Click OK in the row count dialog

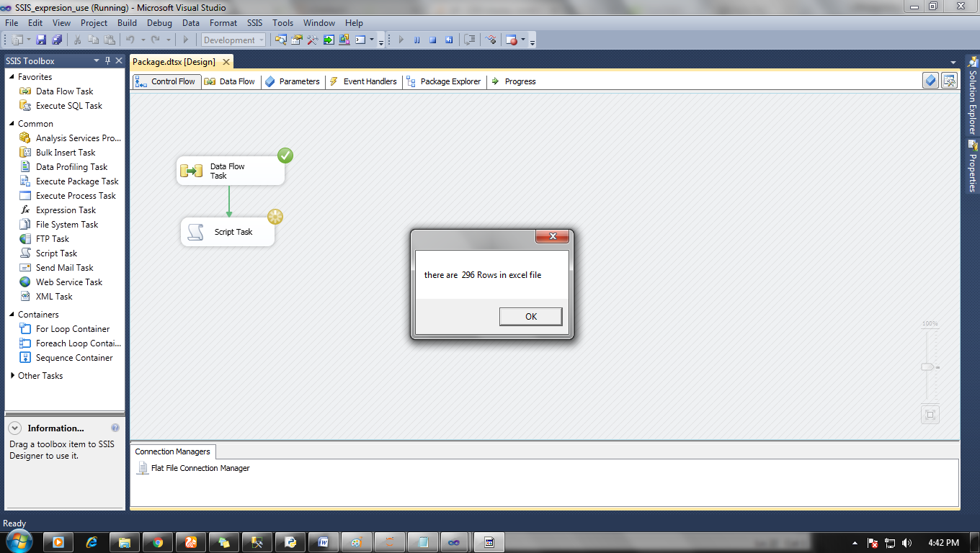pyautogui.click(x=530, y=317)
